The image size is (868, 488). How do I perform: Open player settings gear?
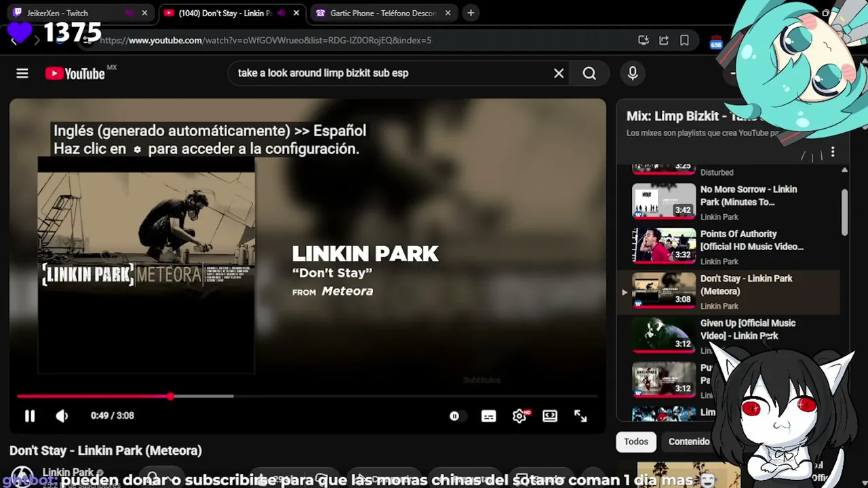point(519,416)
